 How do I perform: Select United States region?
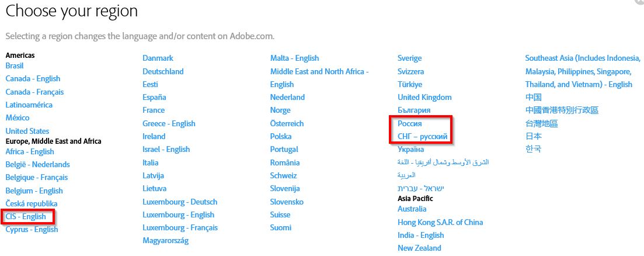tap(27, 131)
